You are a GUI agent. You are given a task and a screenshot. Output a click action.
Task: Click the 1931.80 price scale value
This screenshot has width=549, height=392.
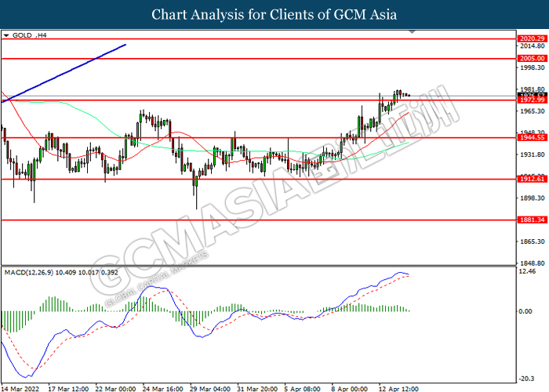(x=533, y=154)
